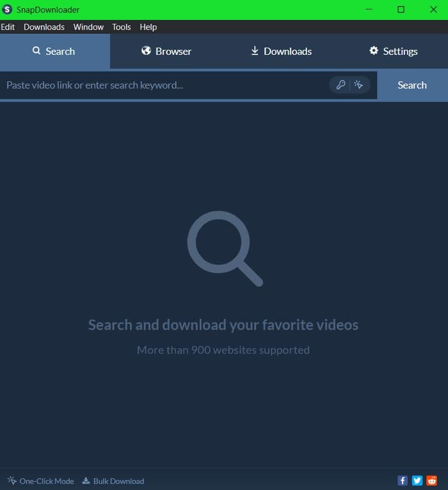
Task: Open the Help menu
Action: pos(148,27)
